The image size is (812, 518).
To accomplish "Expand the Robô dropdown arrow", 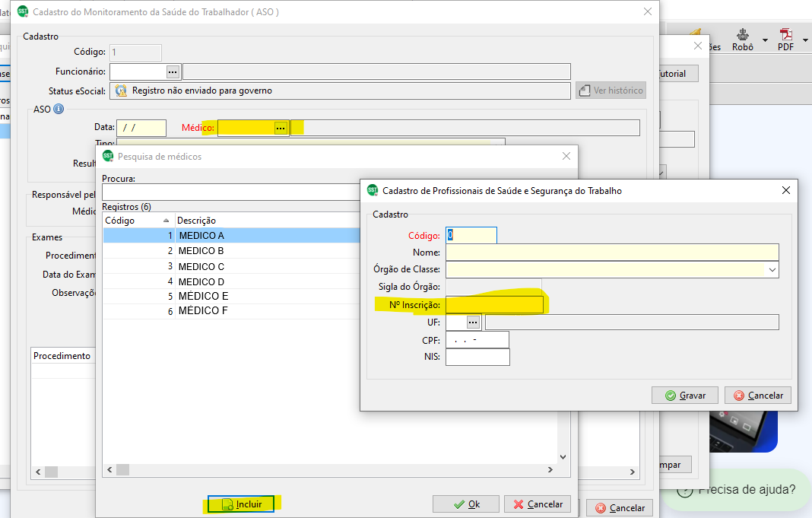I will click(765, 40).
